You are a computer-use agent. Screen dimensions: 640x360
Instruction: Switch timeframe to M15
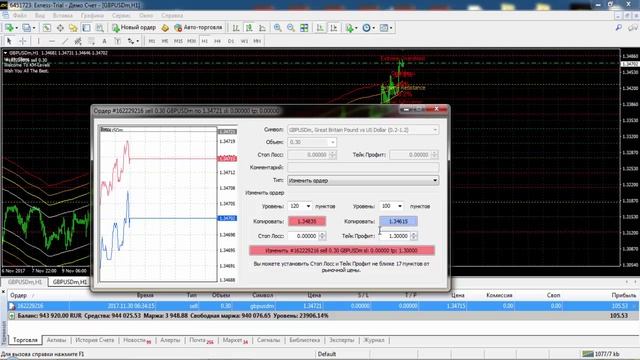click(178, 41)
